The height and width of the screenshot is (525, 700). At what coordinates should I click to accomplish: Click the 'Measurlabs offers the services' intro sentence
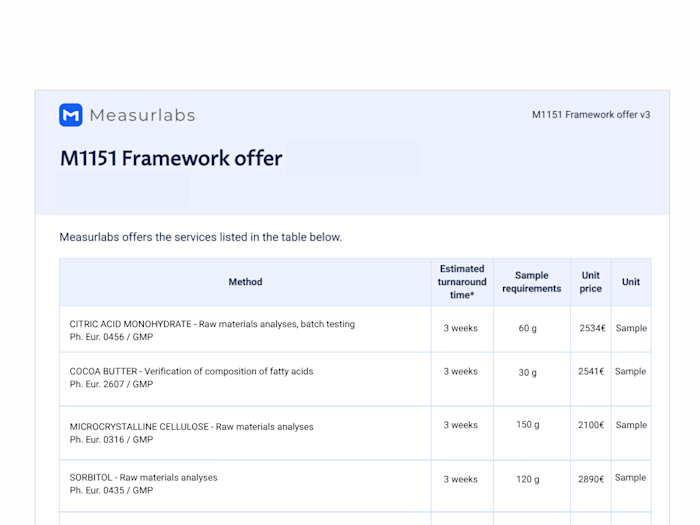[200, 237]
